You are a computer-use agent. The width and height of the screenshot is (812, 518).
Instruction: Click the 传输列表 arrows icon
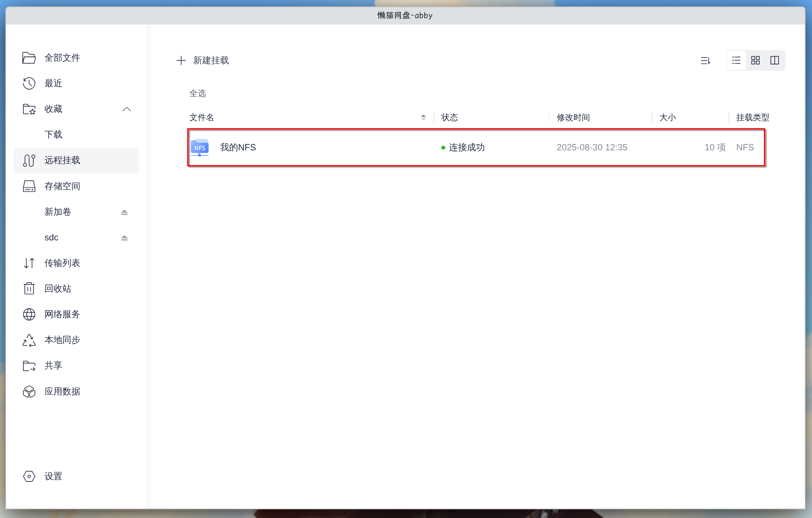pos(29,263)
